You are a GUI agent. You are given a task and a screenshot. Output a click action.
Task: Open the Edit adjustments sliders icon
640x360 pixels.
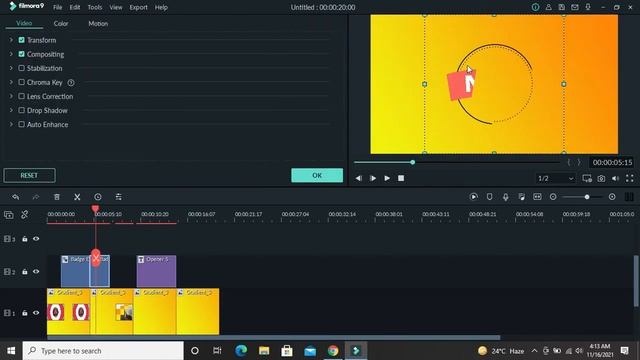click(118, 197)
